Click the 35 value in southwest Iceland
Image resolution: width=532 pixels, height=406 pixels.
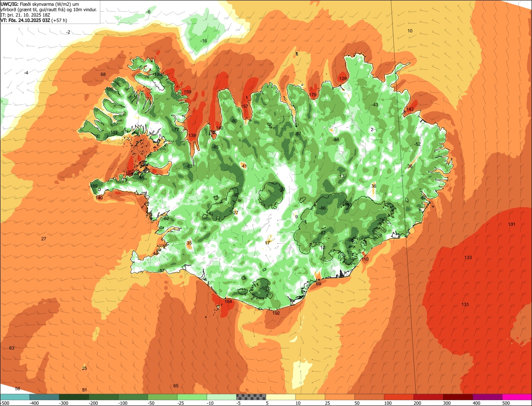[x=189, y=243]
